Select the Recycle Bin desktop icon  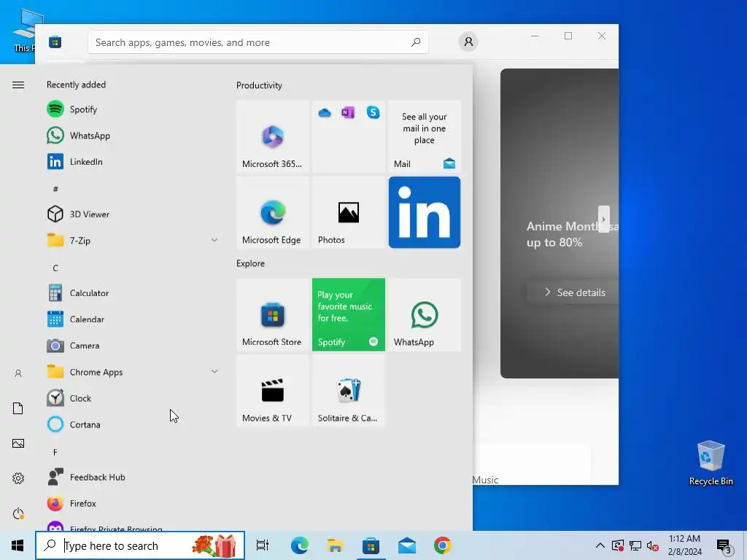pos(711,462)
